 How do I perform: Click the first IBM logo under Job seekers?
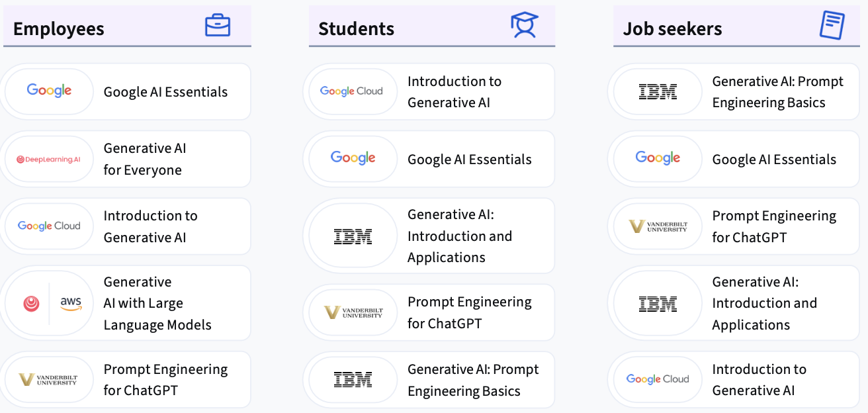click(x=658, y=92)
